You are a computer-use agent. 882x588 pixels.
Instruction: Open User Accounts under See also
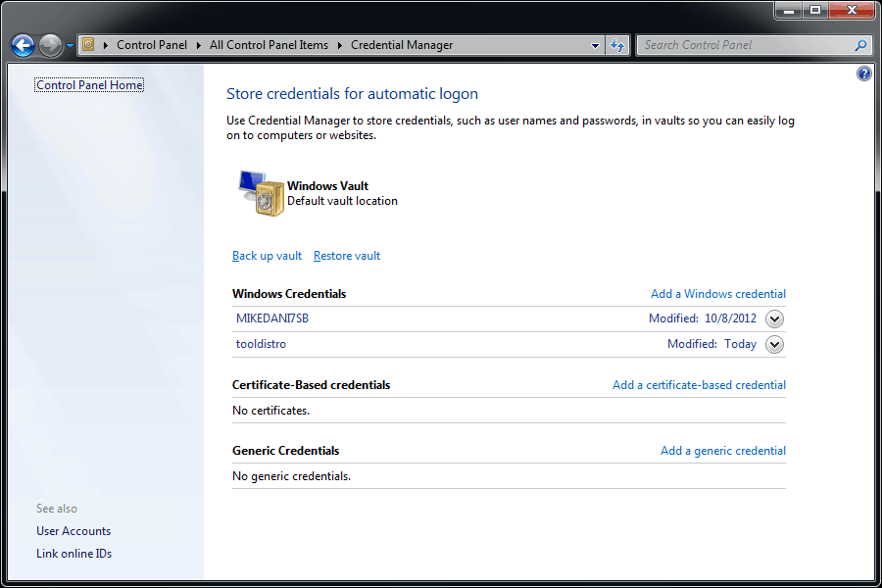[x=73, y=531]
